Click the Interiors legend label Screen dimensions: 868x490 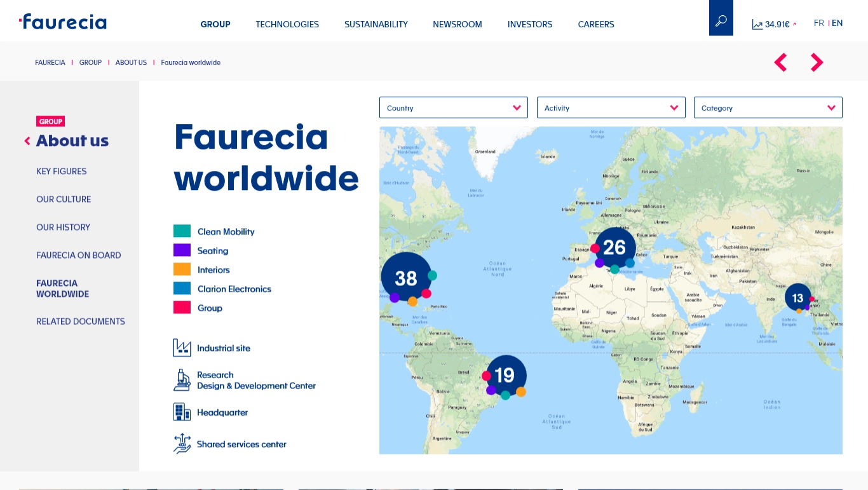pyautogui.click(x=214, y=269)
